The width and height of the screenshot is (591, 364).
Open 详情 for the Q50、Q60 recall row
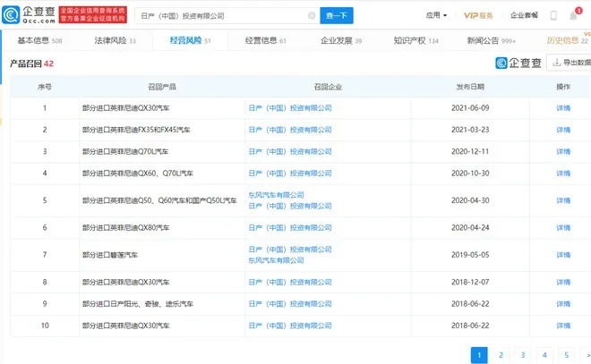(563, 200)
